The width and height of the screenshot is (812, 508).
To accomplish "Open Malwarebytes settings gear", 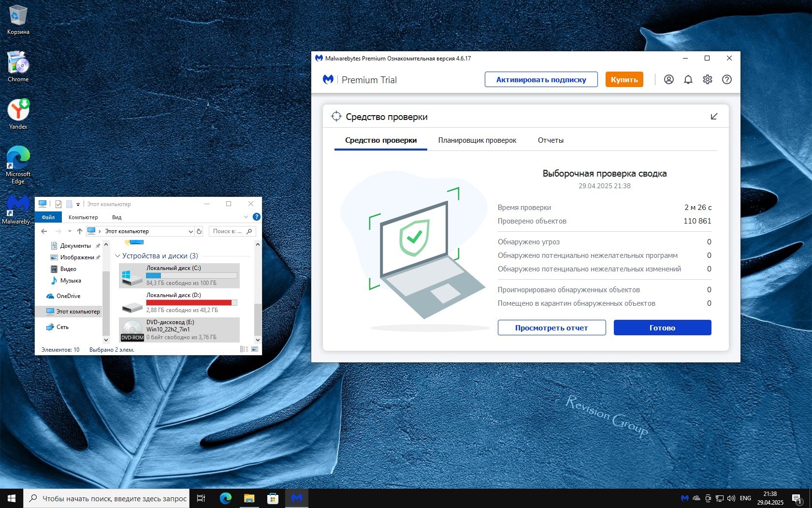I will click(x=707, y=79).
